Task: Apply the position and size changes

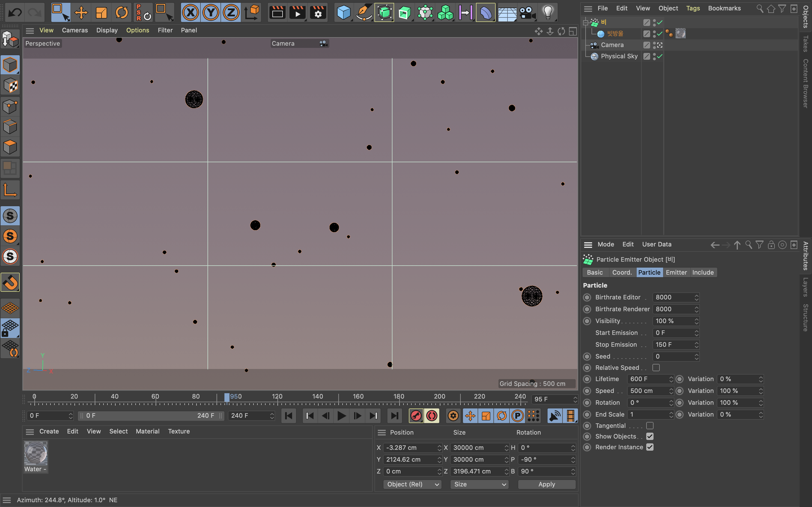Action: coord(546,484)
